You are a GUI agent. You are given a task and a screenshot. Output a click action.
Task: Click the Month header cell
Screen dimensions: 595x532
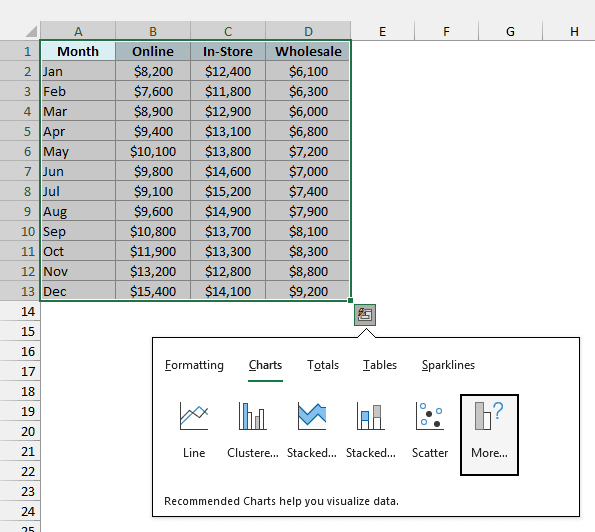(x=78, y=51)
